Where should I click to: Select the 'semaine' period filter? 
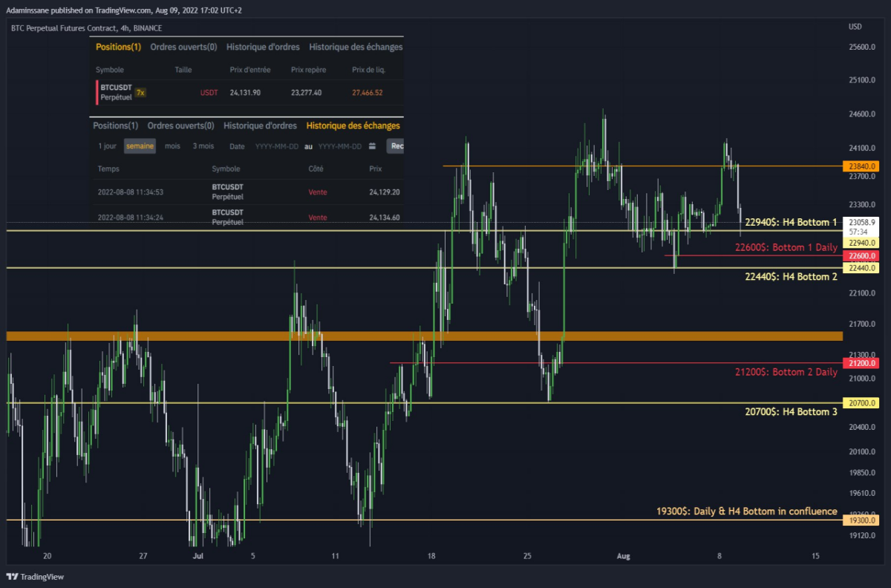coord(140,146)
